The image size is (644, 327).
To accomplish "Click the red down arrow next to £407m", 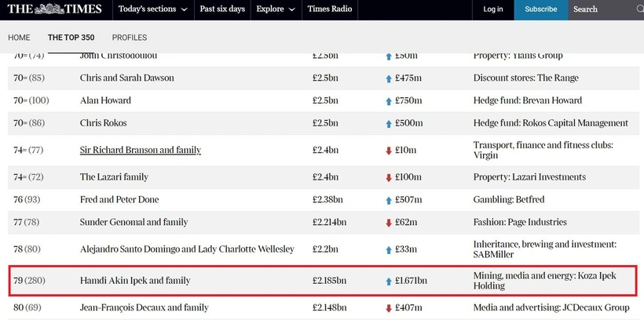I will point(389,308).
